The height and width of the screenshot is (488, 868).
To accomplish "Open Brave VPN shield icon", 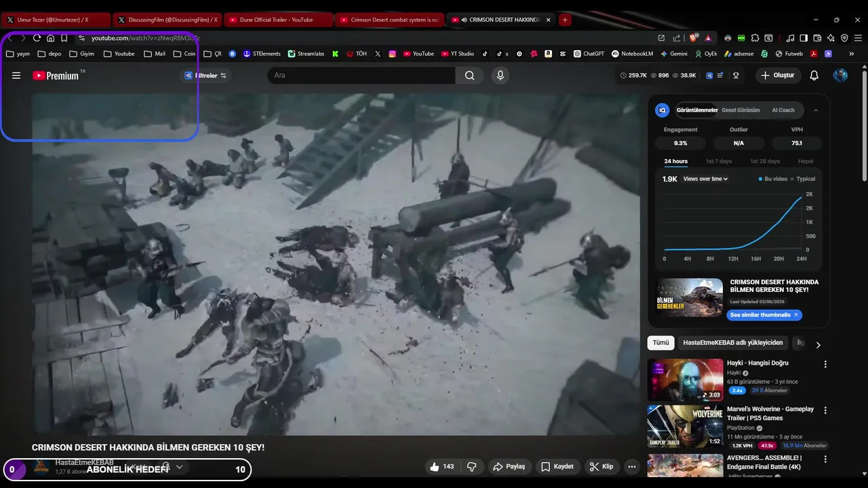I will (x=844, y=38).
